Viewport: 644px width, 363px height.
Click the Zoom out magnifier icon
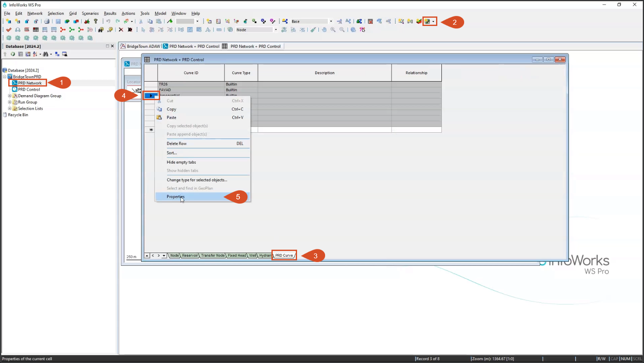[342, 30]
